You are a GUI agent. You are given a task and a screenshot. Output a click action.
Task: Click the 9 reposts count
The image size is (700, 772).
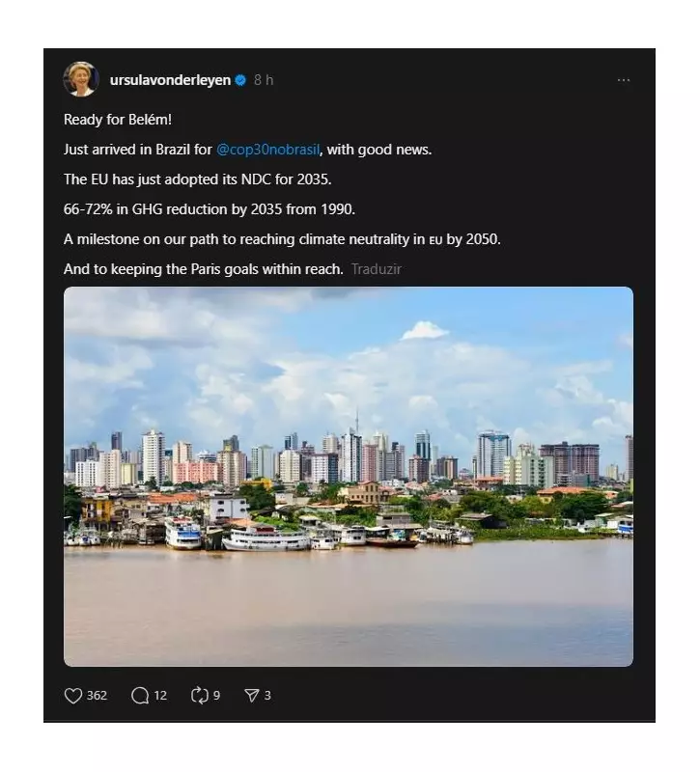click(216, 695)
